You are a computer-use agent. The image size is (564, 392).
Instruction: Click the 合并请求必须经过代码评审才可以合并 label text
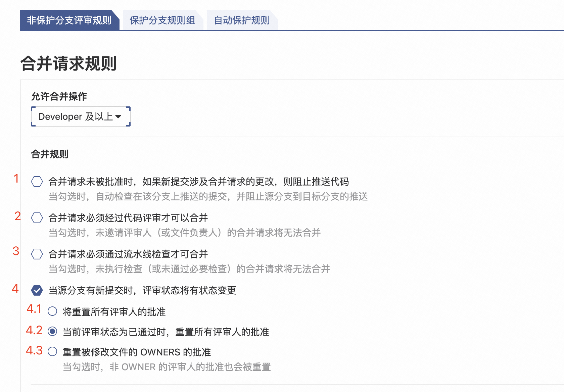tap(128, 218)
